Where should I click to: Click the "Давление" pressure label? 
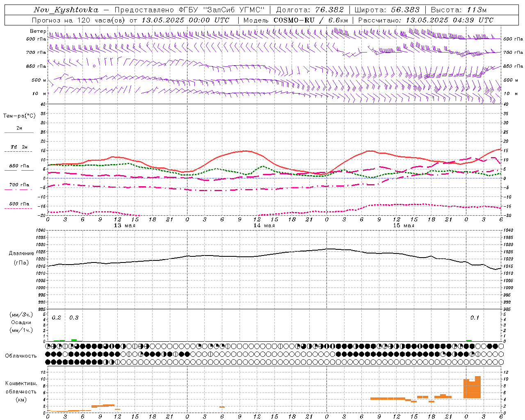point(21,253)
